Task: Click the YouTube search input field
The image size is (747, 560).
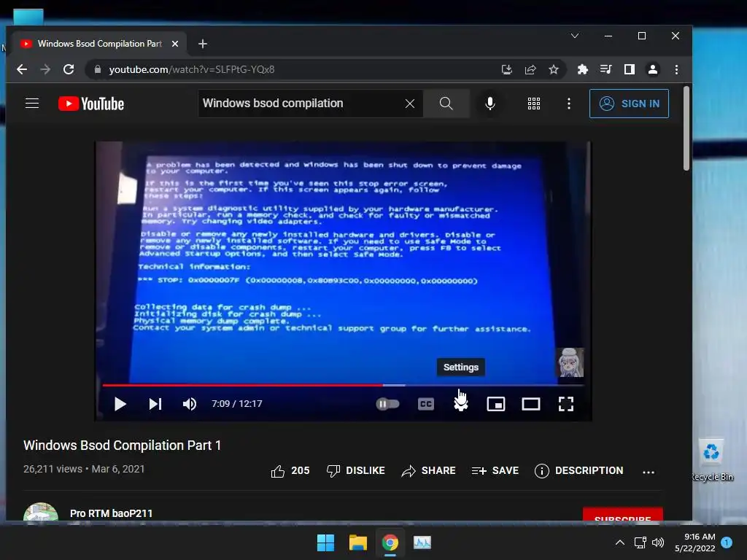Action: click(x=300, y=104)
